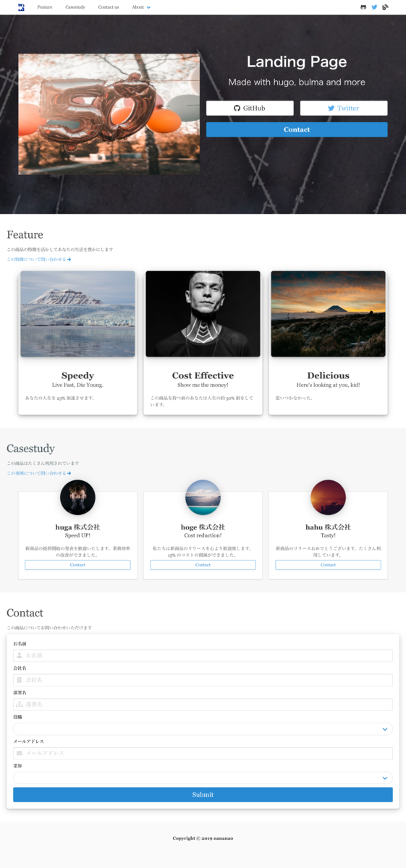Viewport: 406px width, 868px height.
Task: Click the white GitHub hero button
Action: click(x=250, y=108)
